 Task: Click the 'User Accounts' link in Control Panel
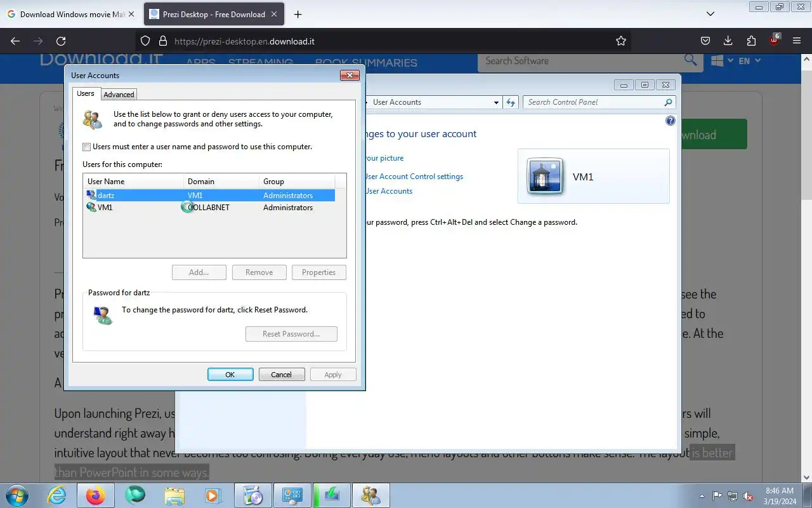click(389, 191)
